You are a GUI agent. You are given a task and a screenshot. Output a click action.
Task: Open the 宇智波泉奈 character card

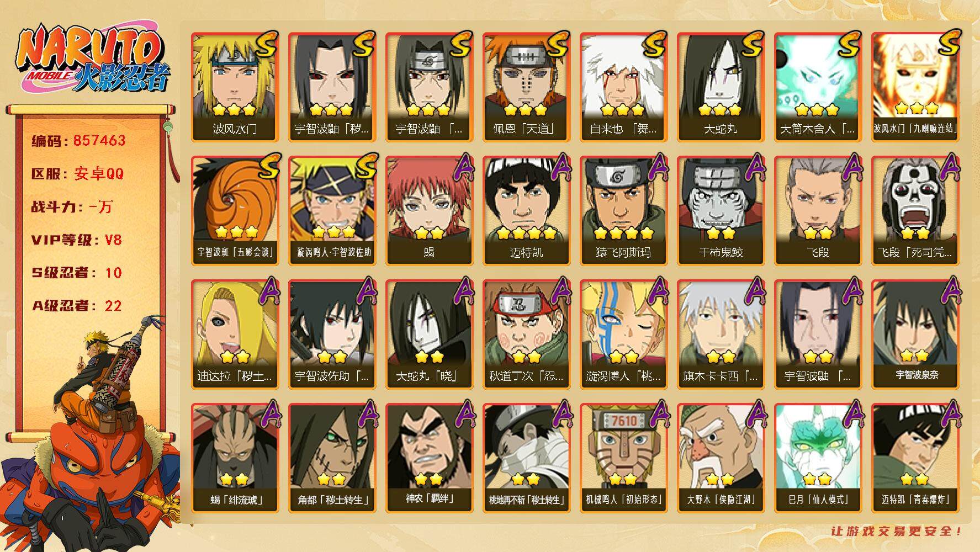[915, 335]
